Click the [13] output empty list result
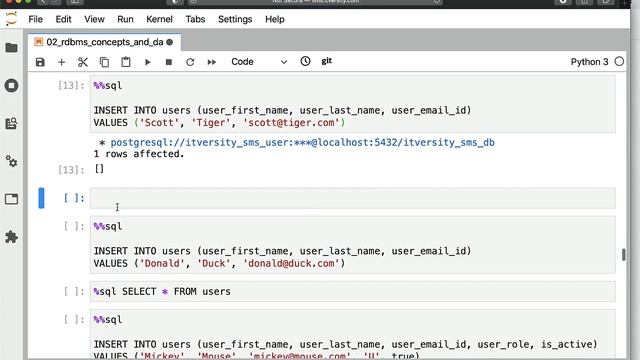Screen dimensions: 640x360 click(99, 169)
